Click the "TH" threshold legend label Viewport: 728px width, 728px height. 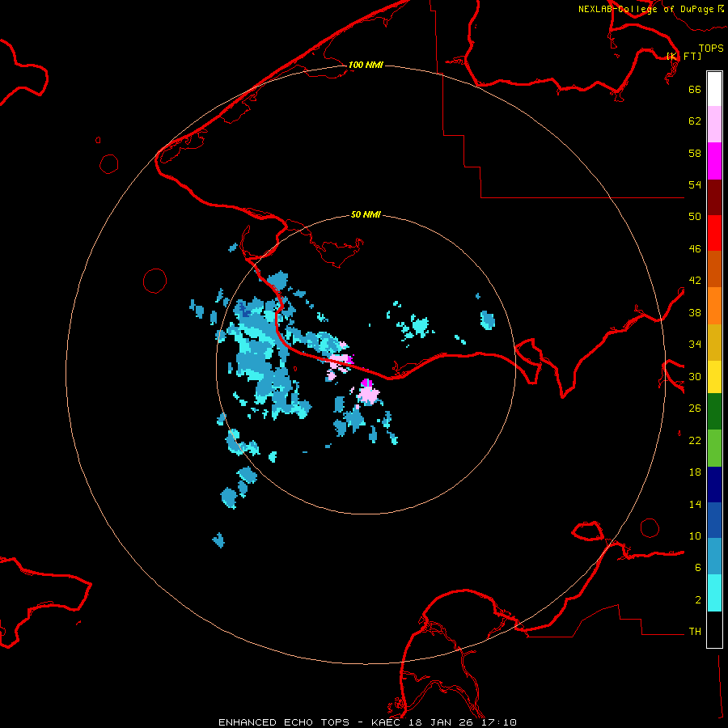695,632
